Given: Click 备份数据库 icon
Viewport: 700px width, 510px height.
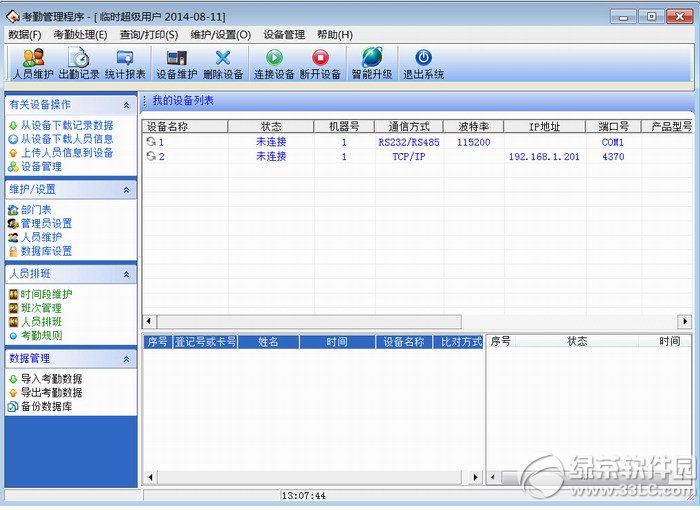Looking at the screenshot, I should (13, 407).
